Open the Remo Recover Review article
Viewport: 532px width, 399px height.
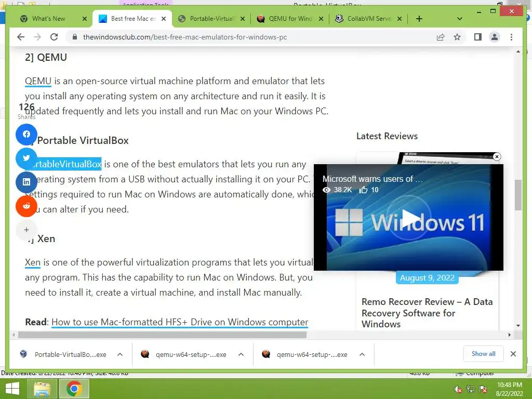coord(427,313)
